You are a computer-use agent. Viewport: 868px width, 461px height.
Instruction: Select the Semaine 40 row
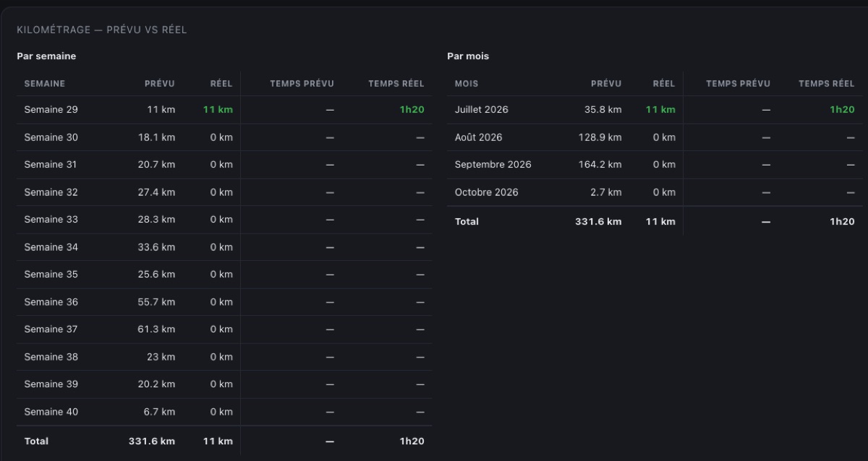click(224, 412)
